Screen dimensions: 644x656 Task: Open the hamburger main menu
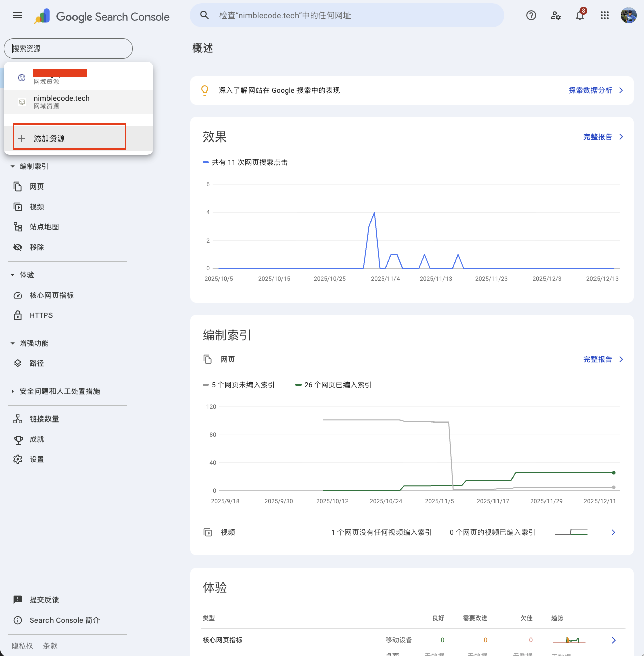point(18,15)
